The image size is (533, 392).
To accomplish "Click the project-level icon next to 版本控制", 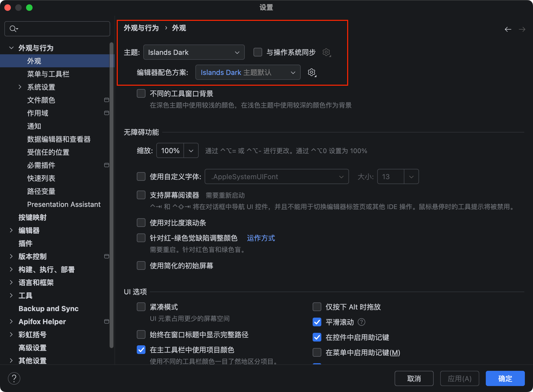I will [x=107, y=256].
